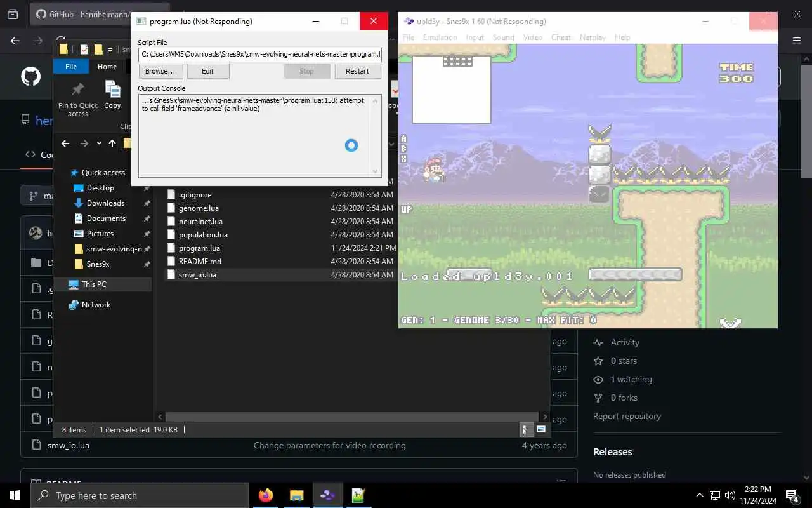Click the Edit button in script window
The image size is (812, 508).
click(207, 71)
